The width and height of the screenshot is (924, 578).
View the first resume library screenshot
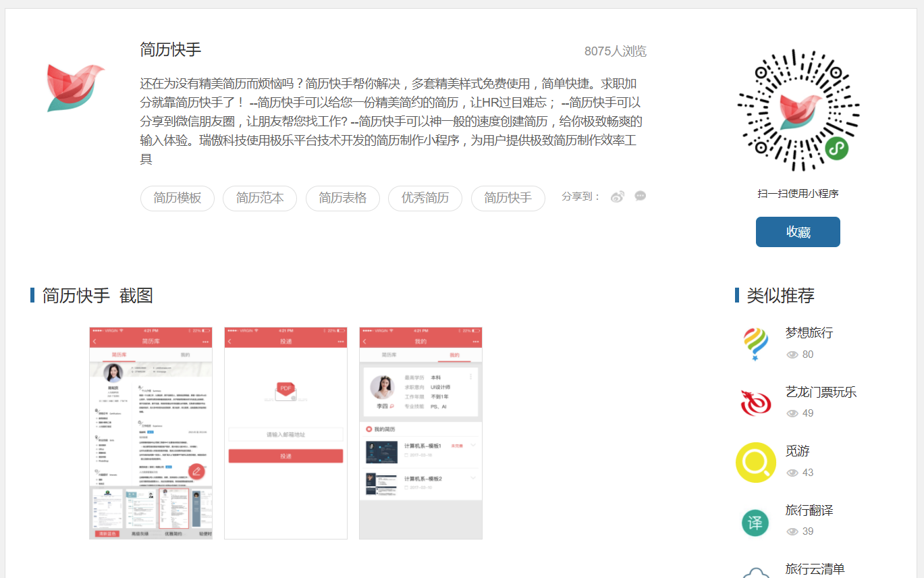(151, 433)
